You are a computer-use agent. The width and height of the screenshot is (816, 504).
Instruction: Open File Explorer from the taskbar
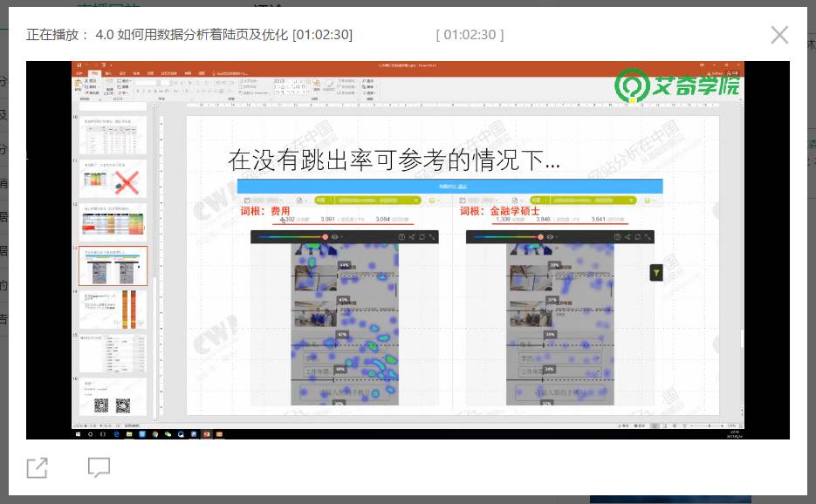(x=129, y=433)
